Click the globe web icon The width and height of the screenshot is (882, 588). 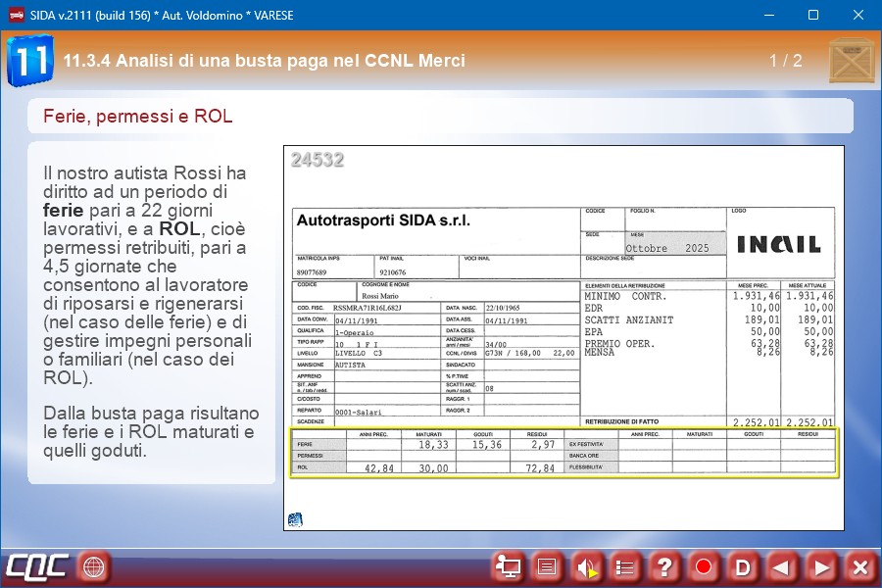pos(93,566)
